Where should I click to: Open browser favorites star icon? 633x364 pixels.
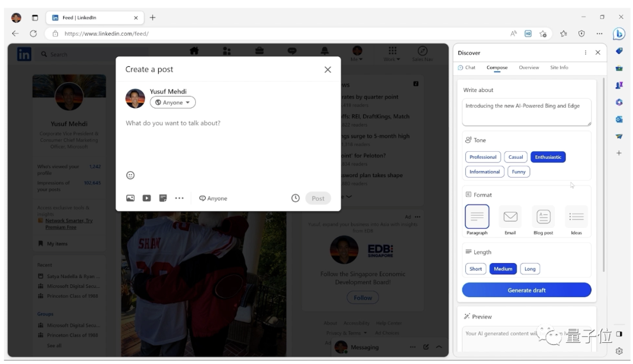(x=564, y=33)
